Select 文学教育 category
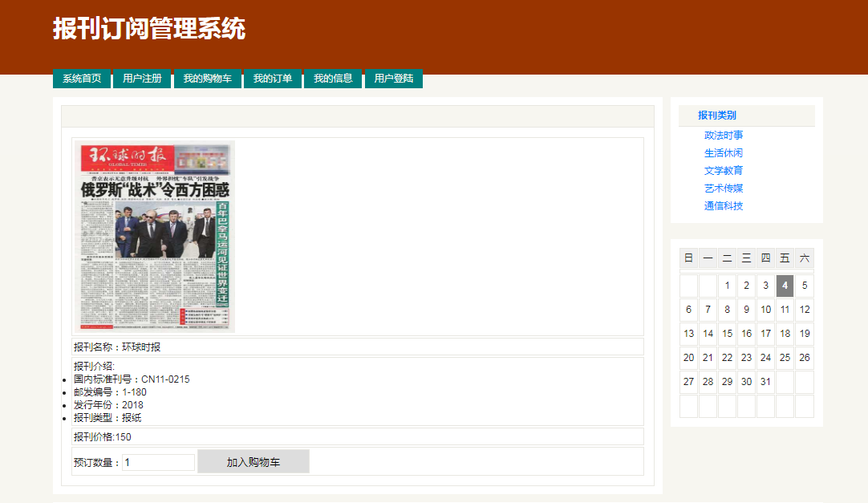This screenshot has width=868, height=503. point(724,170)
